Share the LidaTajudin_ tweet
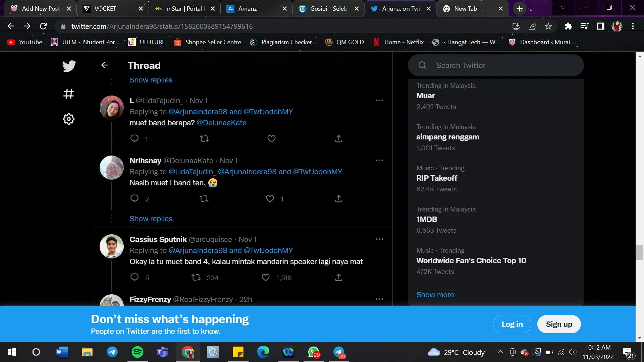The height and width of the screenshot is (362, 644). tap(339, 139)
